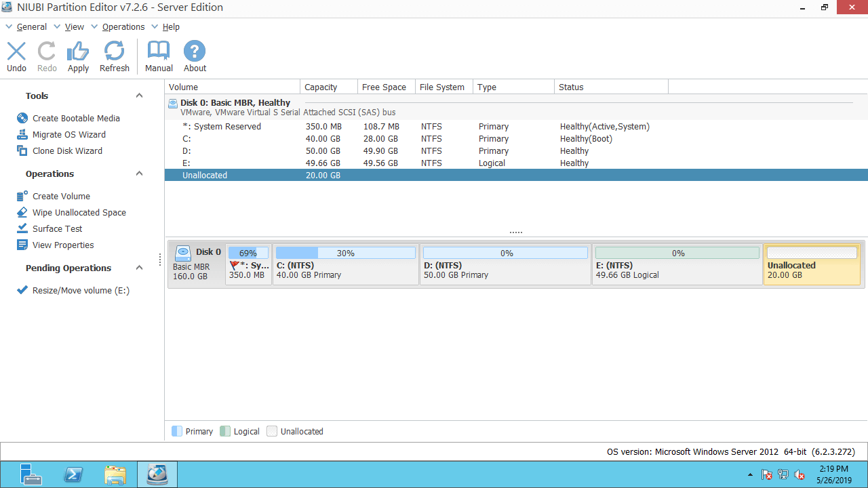Select Wipe Unallocated Space operation

coord(79,212)
